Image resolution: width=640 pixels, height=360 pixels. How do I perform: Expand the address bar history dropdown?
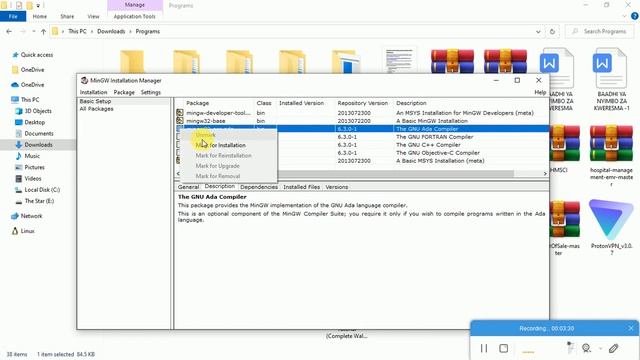point(538,31)
